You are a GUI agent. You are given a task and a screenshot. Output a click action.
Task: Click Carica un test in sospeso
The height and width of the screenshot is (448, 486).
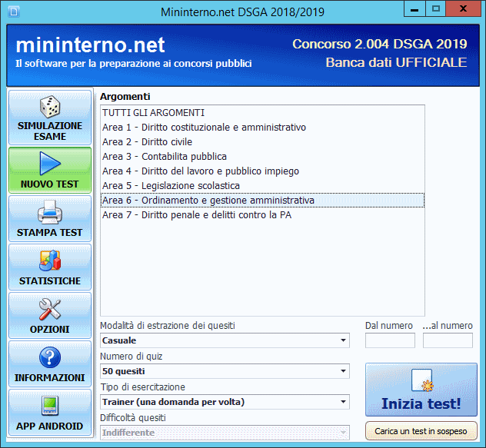click(x=421, y=431)
